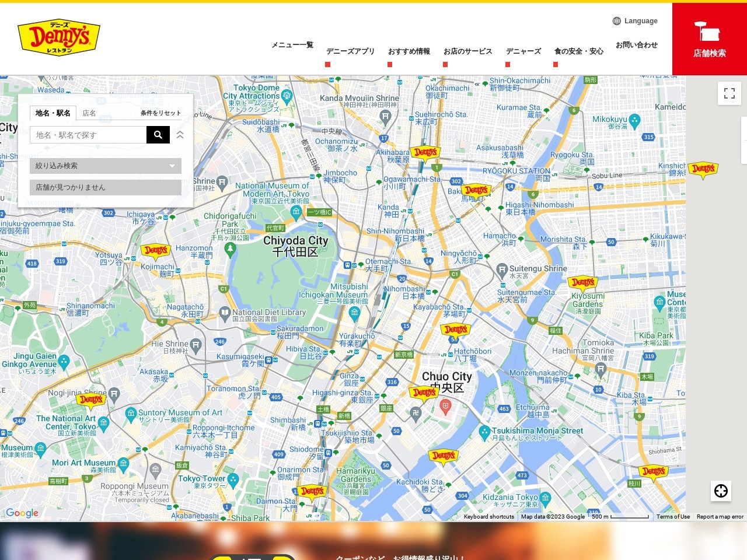
Task: Expand the 食の安全・安心 menu
Action: pyautogui.click(x=579, y=51)
